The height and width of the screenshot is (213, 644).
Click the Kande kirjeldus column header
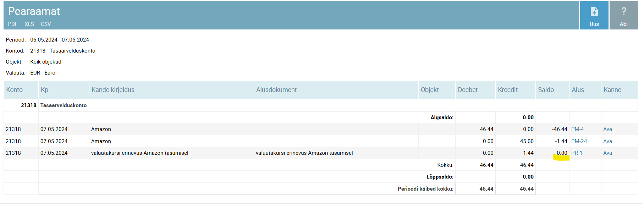(113, 90)
